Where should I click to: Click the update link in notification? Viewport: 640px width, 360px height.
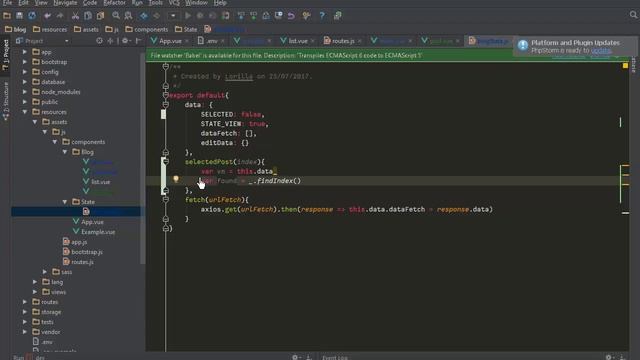pyautogui.click(x=601, y=51)
